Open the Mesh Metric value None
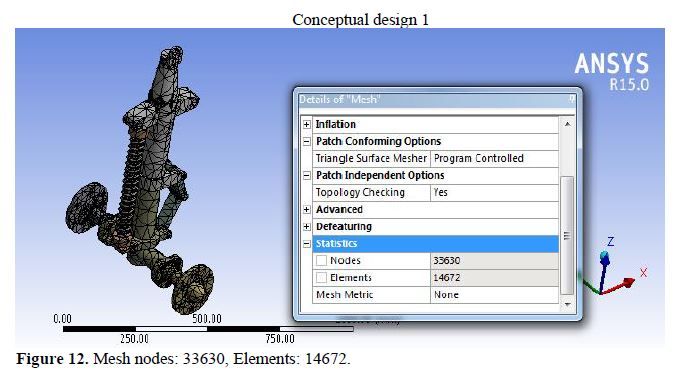 pos(494,295)
